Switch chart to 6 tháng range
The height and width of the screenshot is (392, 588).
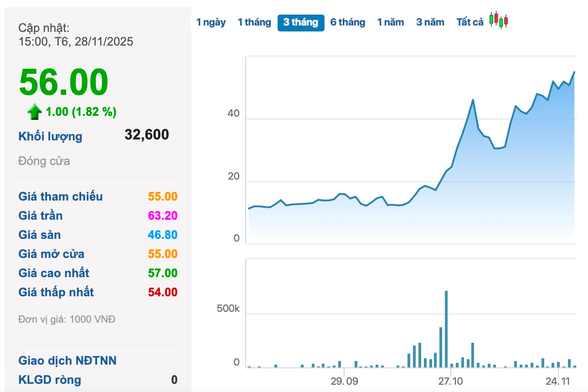pyautogui.click(x=347, y=22)
